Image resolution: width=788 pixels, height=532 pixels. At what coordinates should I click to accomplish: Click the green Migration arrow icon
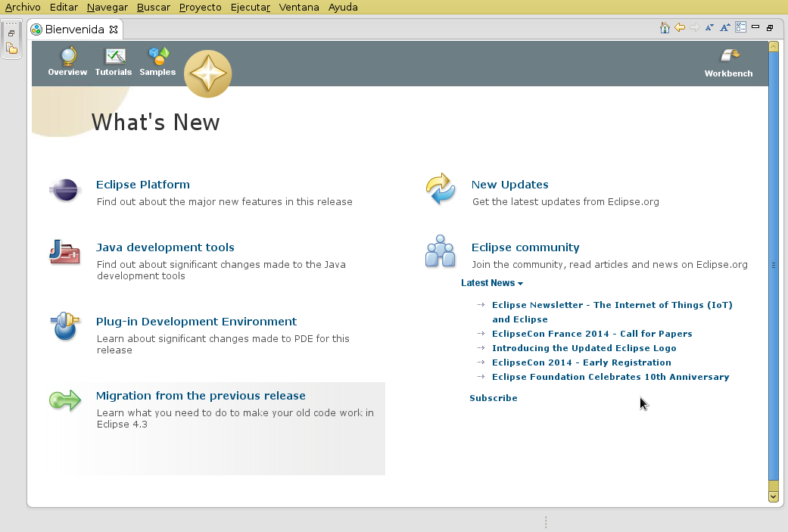tap(65, 400)
